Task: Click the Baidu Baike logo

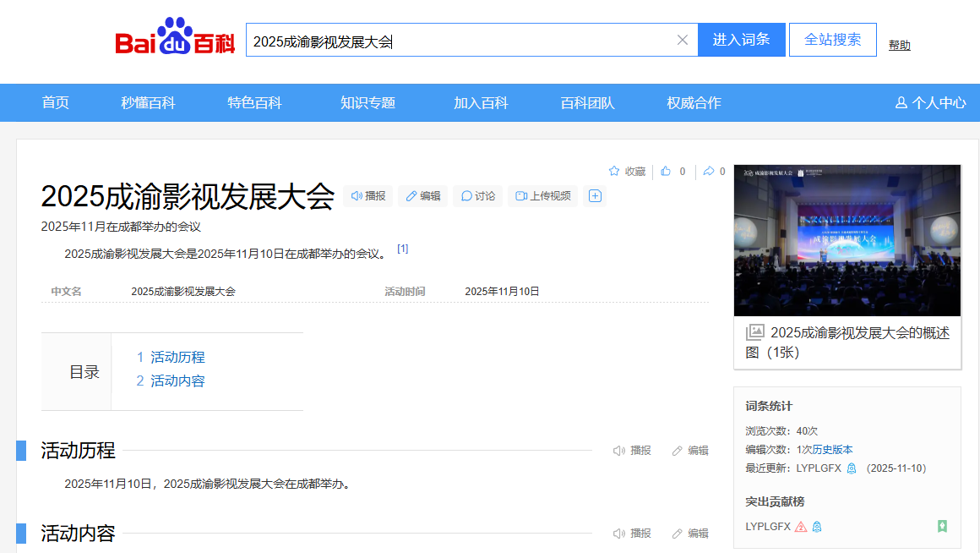Action: [x=175, y=39]
